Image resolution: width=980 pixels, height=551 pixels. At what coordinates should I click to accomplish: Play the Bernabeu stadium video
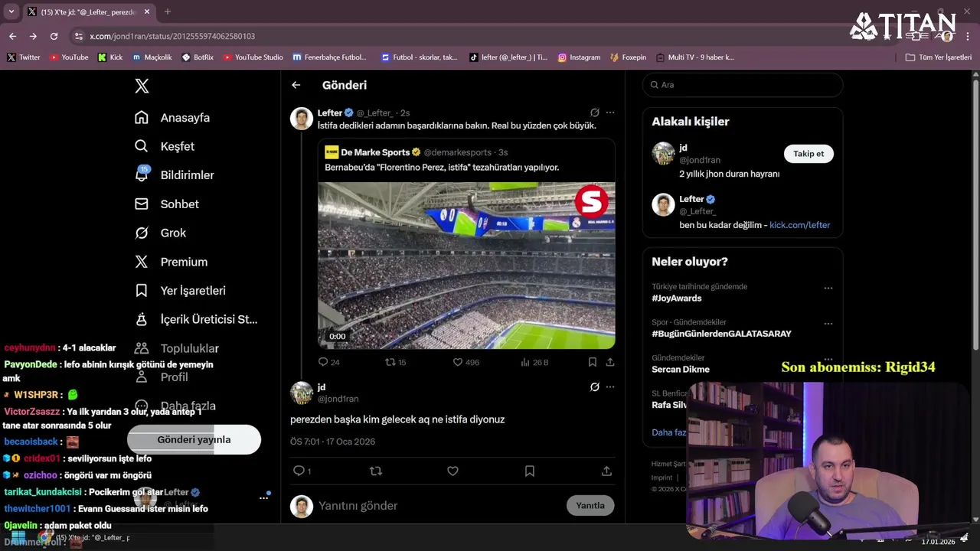(x=466, y=266)
